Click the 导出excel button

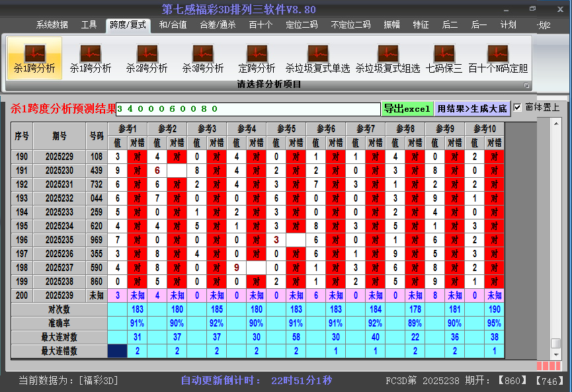[407, 108]
